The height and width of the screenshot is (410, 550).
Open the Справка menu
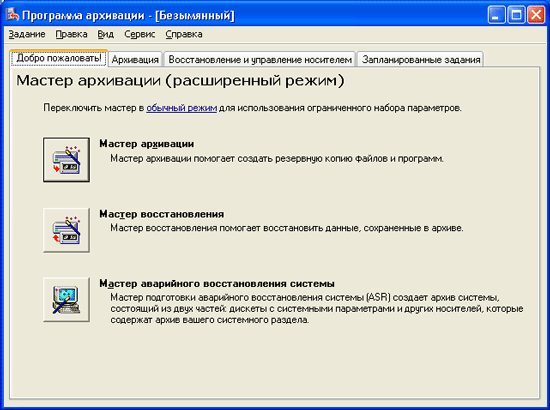click(x=184, y=34)
